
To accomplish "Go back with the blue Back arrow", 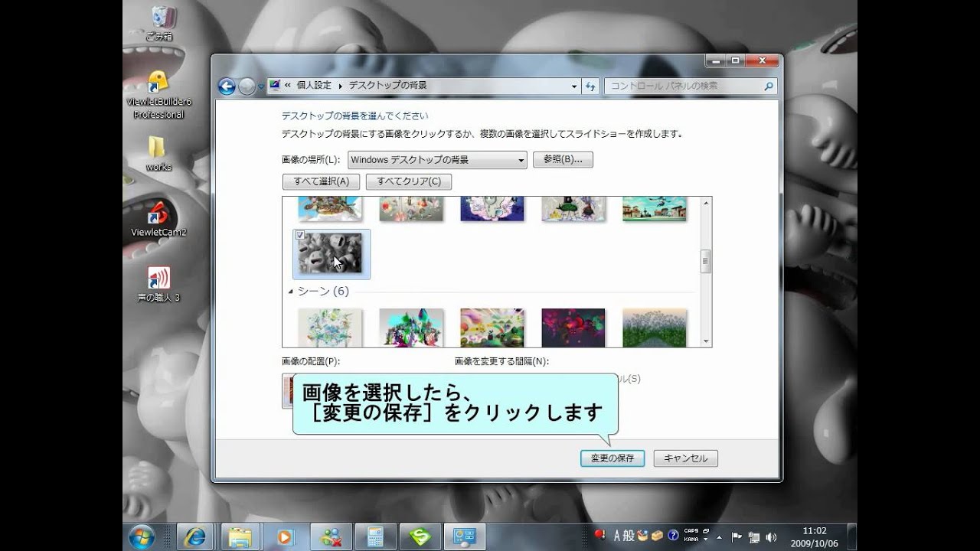I will coord(227,86).
